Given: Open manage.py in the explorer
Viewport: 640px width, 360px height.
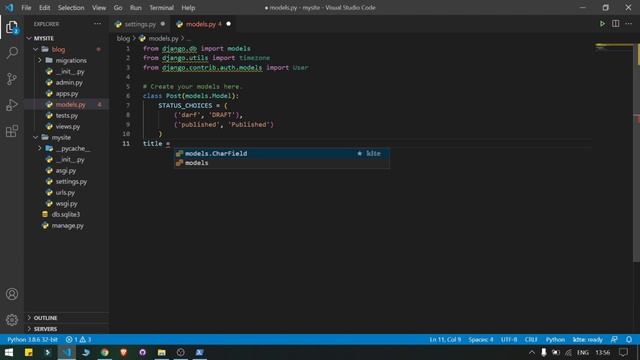Looking at the screenshot, I should click(67, 226).
